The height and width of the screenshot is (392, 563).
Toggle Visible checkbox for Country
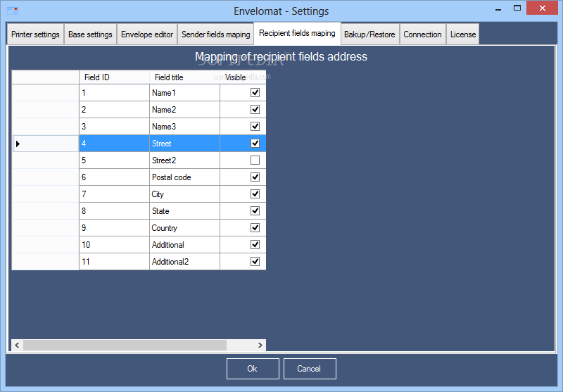[255, 227]
